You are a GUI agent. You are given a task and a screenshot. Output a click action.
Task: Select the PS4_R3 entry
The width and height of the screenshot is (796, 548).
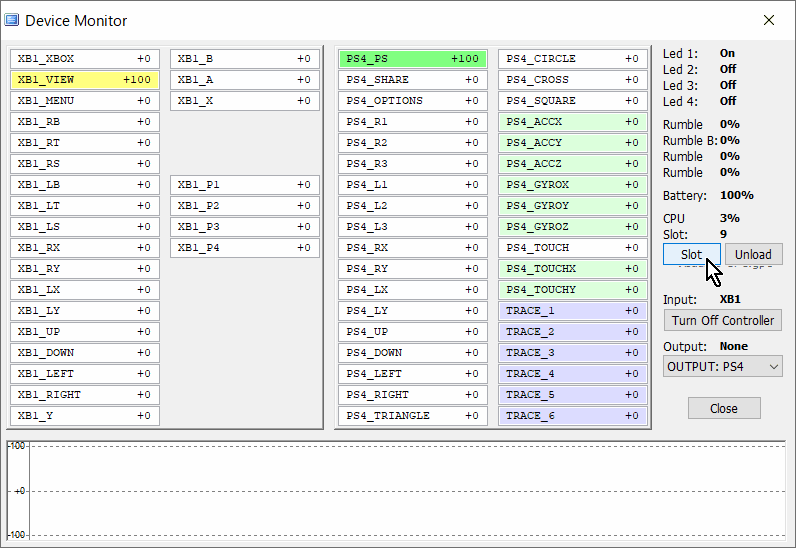pyautogui.click(x=413, y=164)
